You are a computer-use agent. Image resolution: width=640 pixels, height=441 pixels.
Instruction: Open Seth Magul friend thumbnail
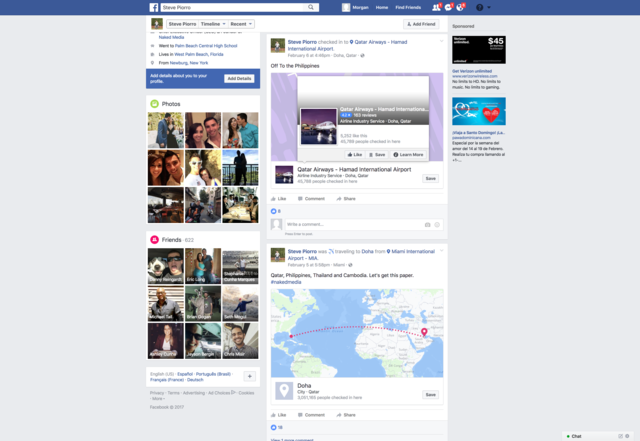[x=240, y=303]
